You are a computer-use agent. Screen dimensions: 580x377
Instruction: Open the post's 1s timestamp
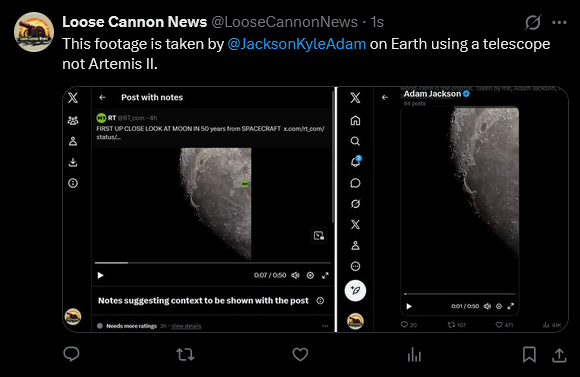pyautogui.click(x=377, y=22)
